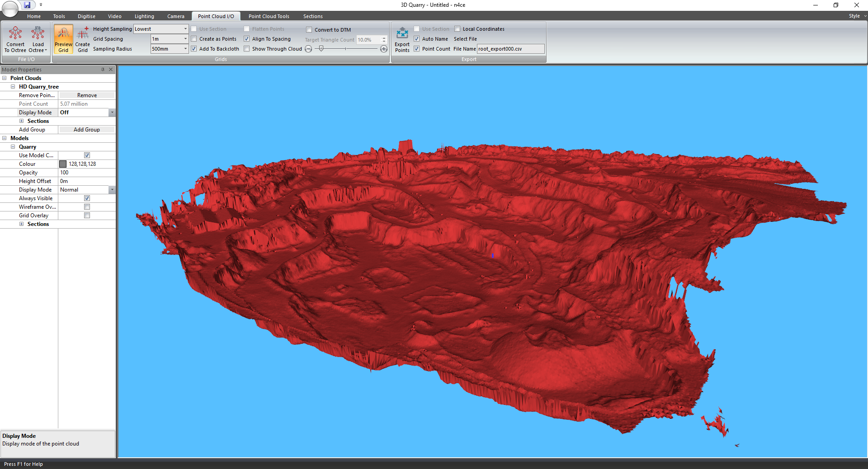The width and height of the screenshot is (868, 469).
Task: Click the Colour swatch for Quarry model
Action: coord(63,164)
